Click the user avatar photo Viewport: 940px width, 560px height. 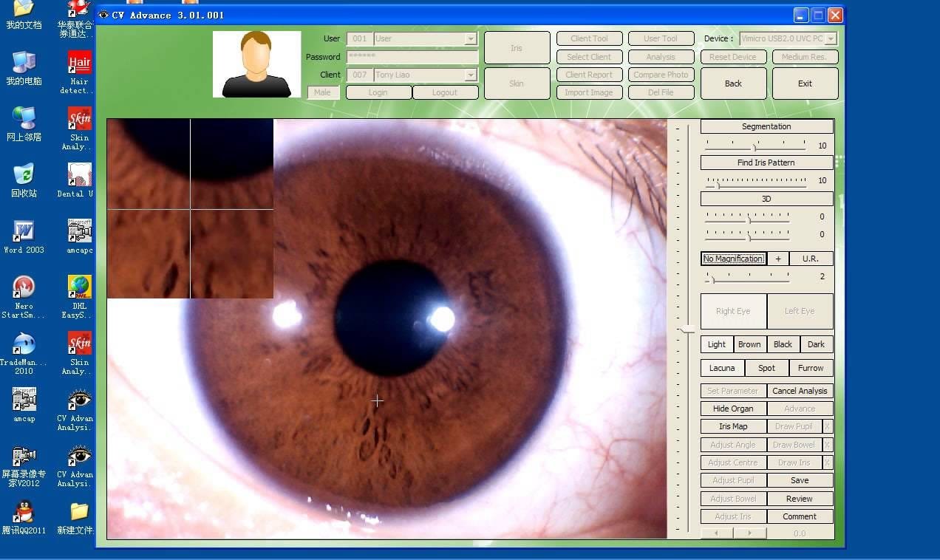click(x=256, y=64)
